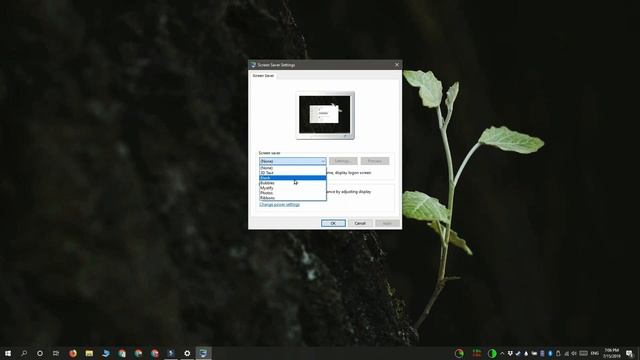Select the highlighted Blank screen saver option
The width and height of the screenshot is (640, 360).
(x=293, y=178)
